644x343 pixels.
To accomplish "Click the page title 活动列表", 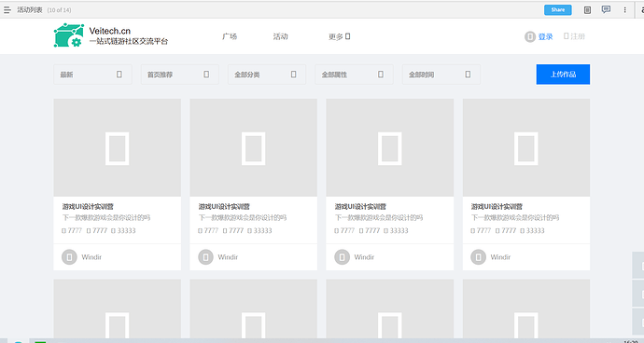I will 30,10.
